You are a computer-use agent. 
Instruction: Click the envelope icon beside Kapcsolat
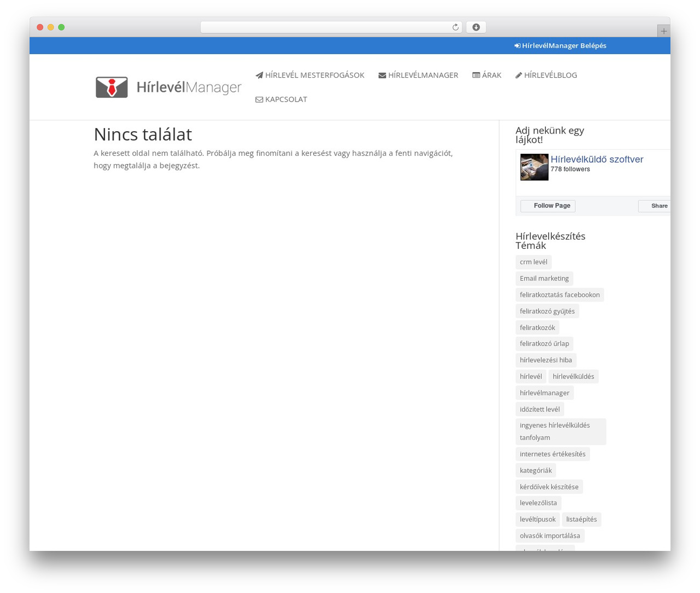[x=259, y=100]
